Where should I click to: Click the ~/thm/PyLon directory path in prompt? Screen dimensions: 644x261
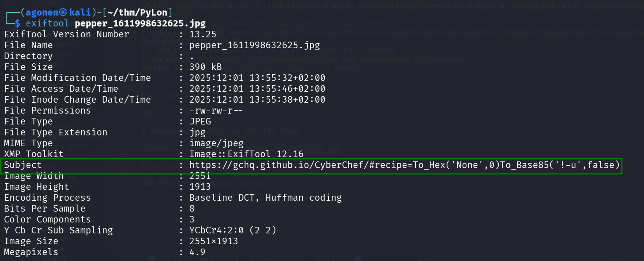coord(137,12)
